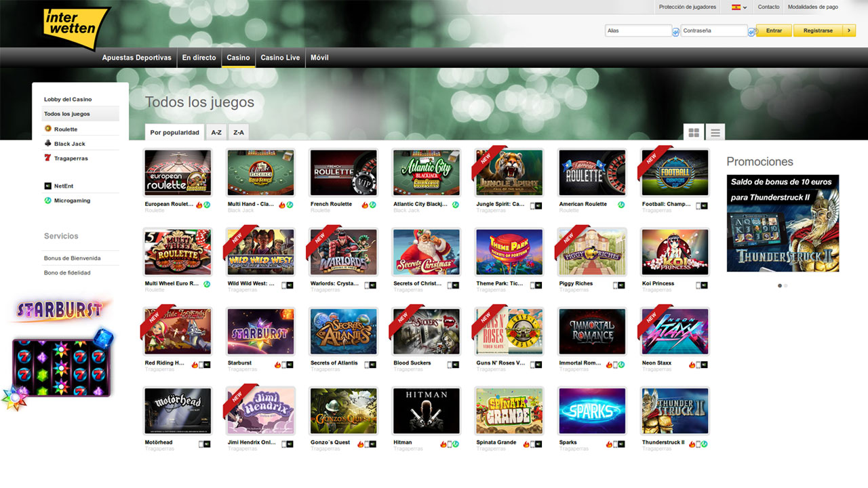The width and height of the screenshot is (868, 488).
Task: Open the Contacto link
Action: [768, 7]
